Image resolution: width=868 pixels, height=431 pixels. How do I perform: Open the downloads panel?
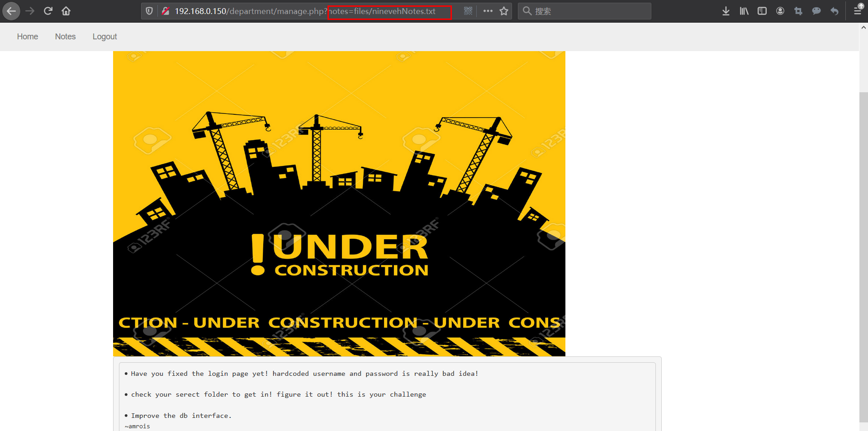[726, 11]
